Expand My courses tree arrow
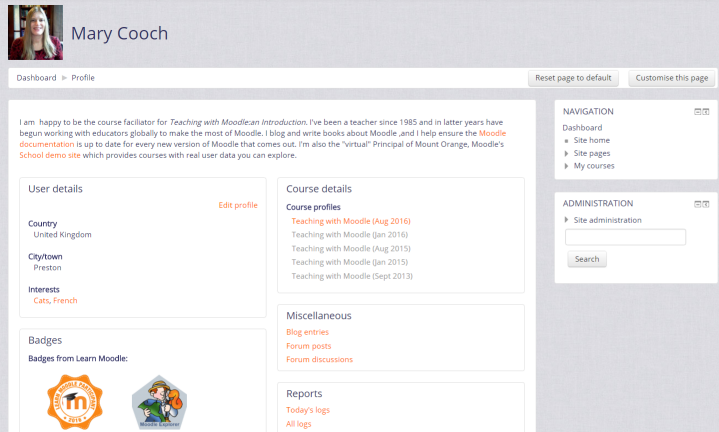The height and width of the screenshot is (432, 719). [566, 166]
